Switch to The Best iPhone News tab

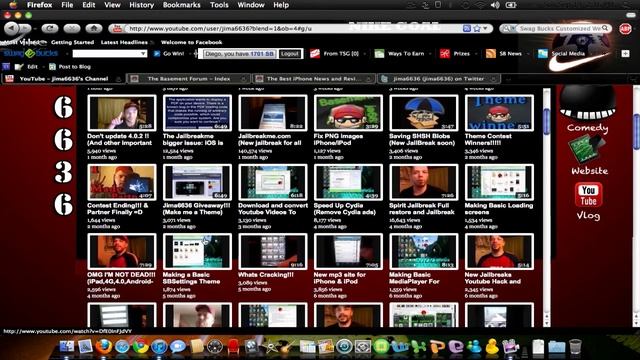click(313, 79)
